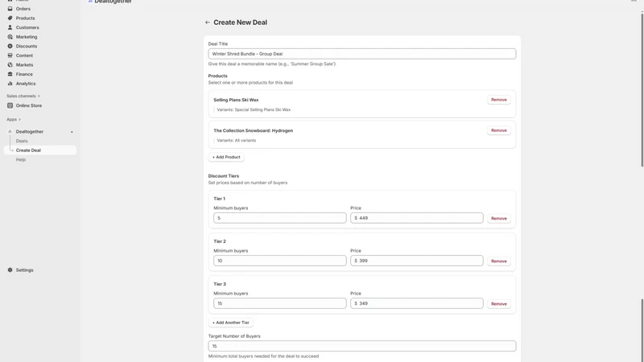Open the Products menu item
Image resolution: width=644 pixels, height=362 pixels.
point(25,18)
